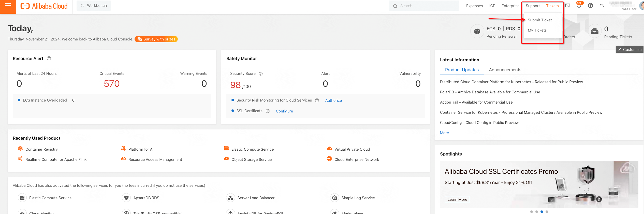644x214 pixels.
Task: Click the Customize button
Action: [x=630, y=50]
